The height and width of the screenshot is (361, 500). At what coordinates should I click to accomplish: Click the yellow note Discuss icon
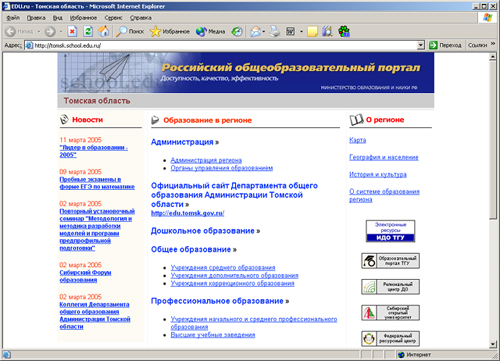tap(312, 31)
